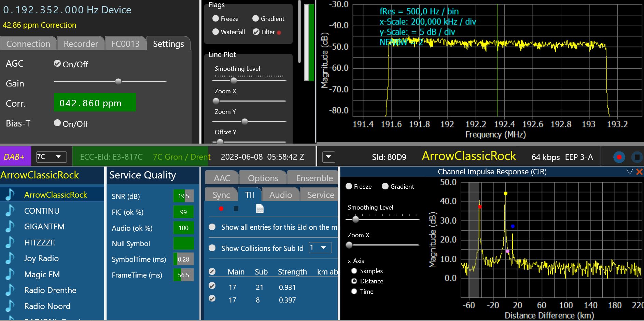Open the TII log file document icon
Image resolution: width=644 pixels, height=321 pixels.
260,209
